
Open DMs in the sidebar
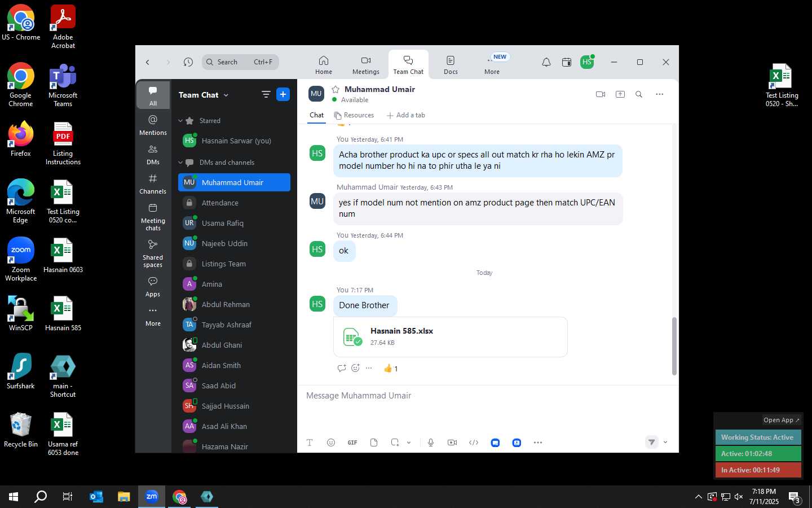153,155
